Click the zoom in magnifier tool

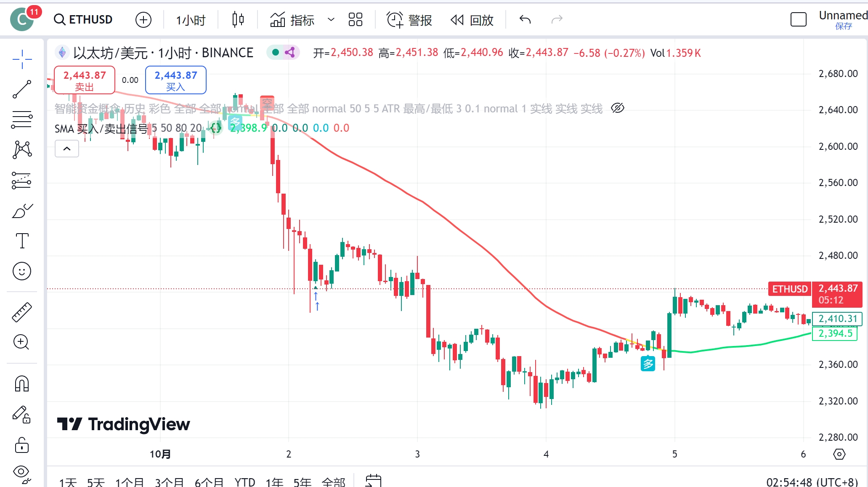(21, 342)
